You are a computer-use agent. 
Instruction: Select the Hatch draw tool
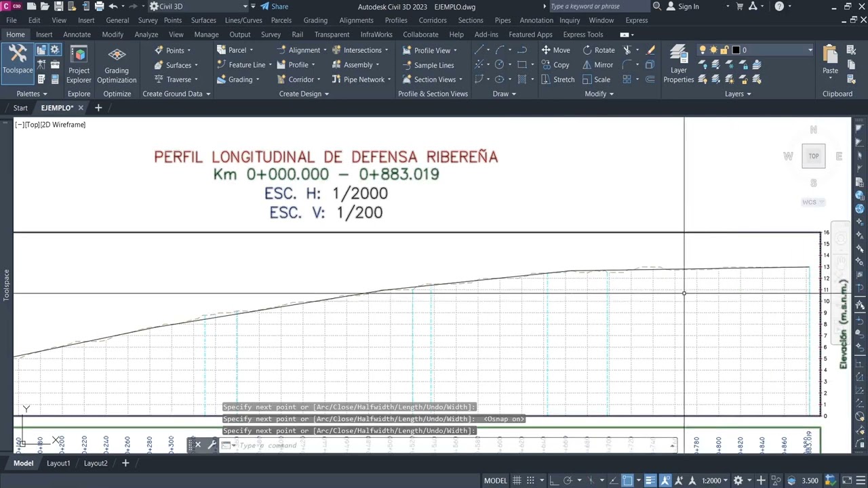pyautogui.click(x=522, y=79)
